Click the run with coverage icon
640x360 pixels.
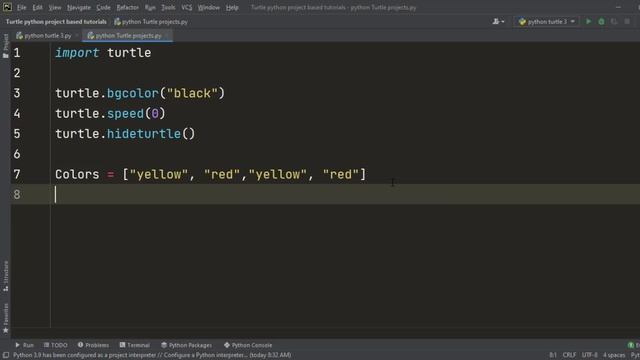tap(614, 21)
